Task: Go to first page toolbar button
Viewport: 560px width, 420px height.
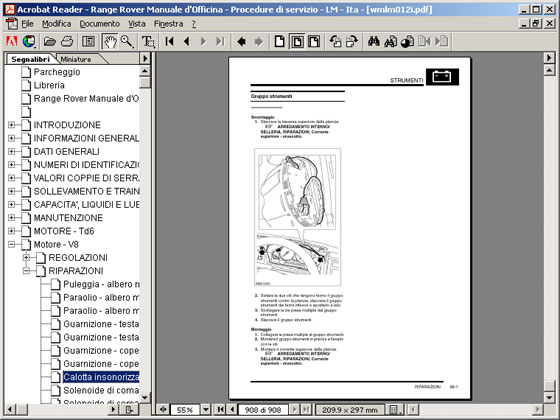Action: click(x=170, y=41)
